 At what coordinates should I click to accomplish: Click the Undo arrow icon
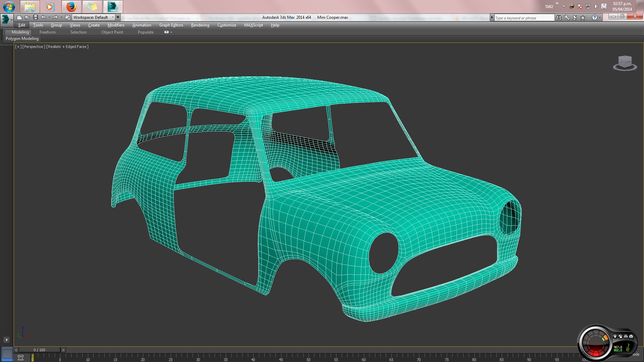point(44,17)
